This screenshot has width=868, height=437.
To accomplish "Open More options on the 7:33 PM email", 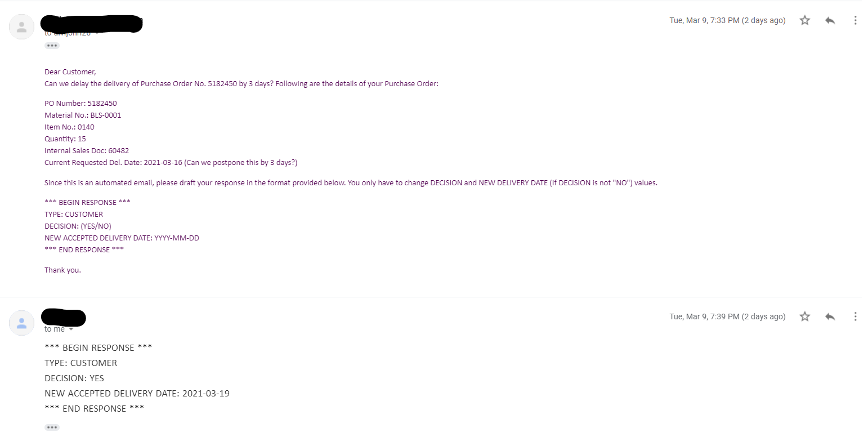I will tap(855, 20).
